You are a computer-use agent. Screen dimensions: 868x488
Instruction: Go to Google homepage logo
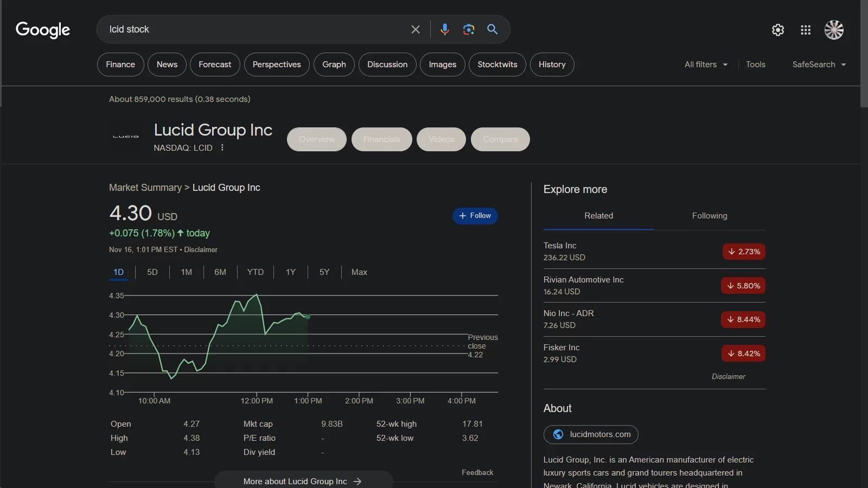pos(43,30)
